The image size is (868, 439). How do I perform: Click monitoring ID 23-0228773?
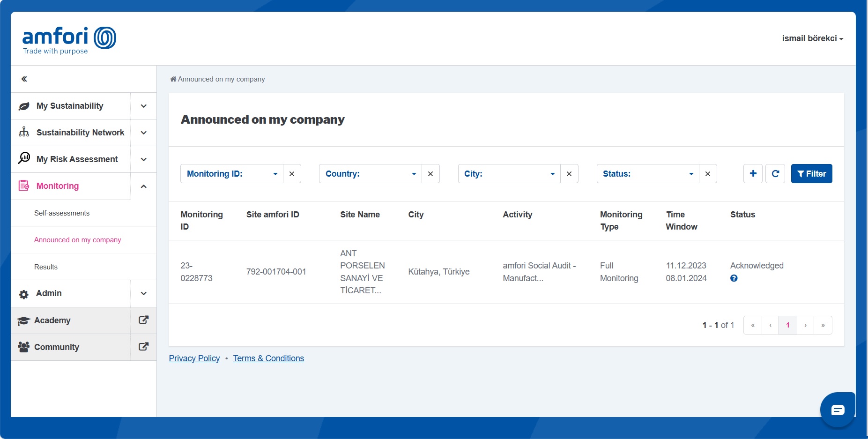(x=196, y=272)
